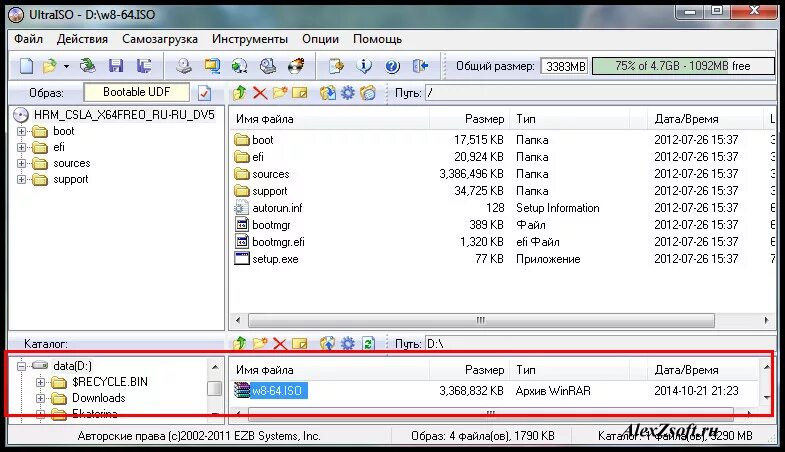Open the Самозагрузка menu

pos(160,39)
